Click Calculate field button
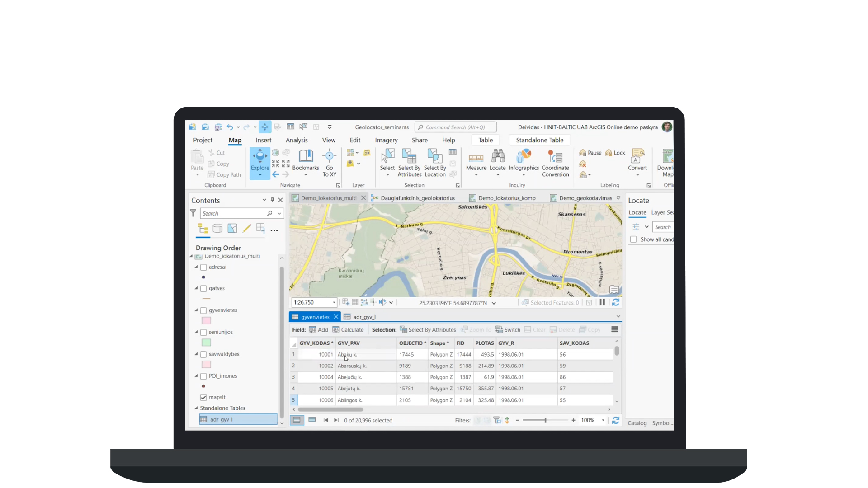The height and width of the screenshot is (488, 868). tap(348, 330)
